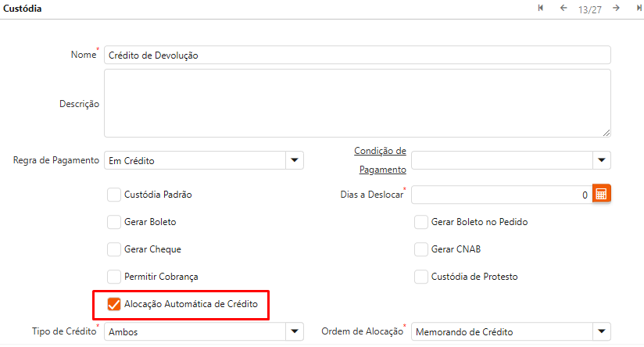Click the 13/27 record counter

[x=590, y=9]
